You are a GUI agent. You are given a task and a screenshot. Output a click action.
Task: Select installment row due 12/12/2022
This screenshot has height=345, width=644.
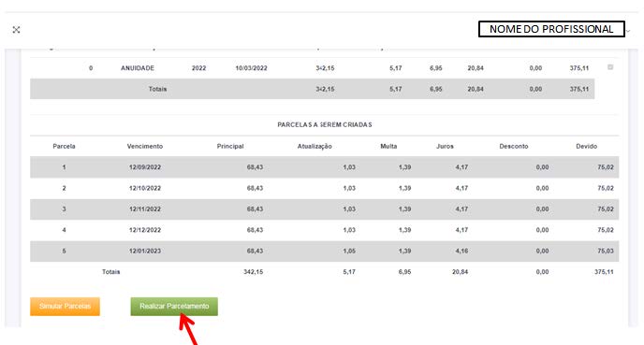[x=325, y=230]
